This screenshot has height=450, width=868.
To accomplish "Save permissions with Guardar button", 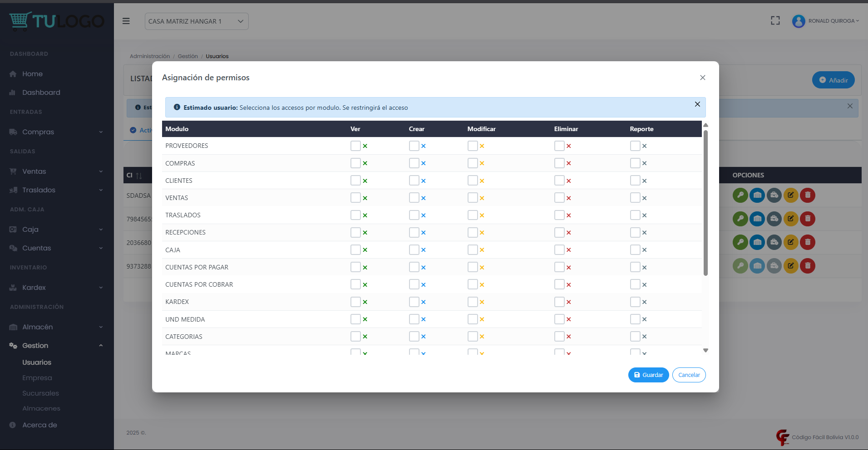I will pyautogui.click(x=648, y=375).
